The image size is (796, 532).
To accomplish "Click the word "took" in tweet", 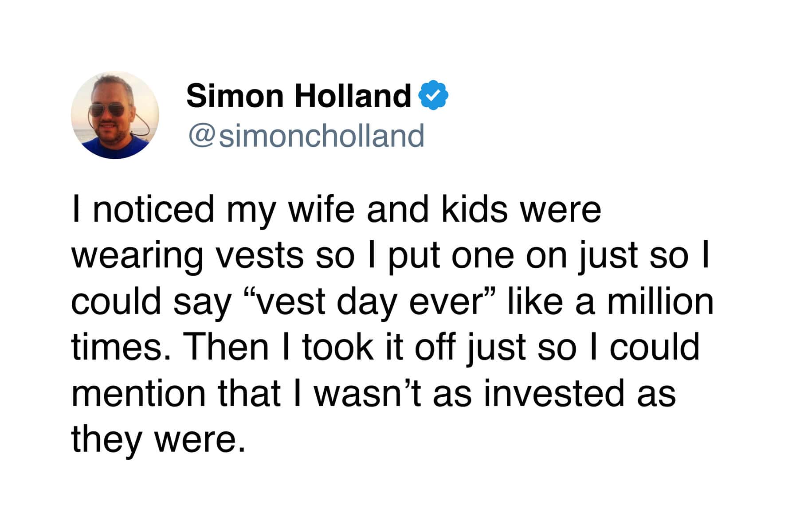I will pos(338,348).
